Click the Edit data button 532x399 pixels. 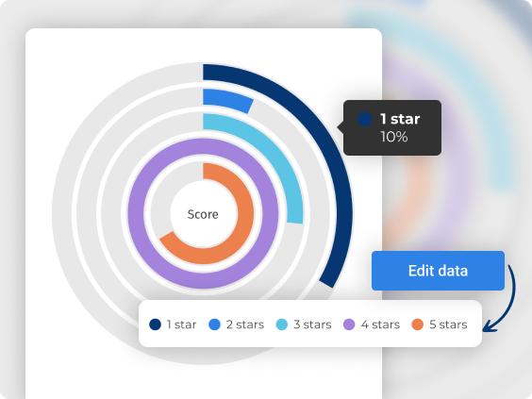(438, 271)
